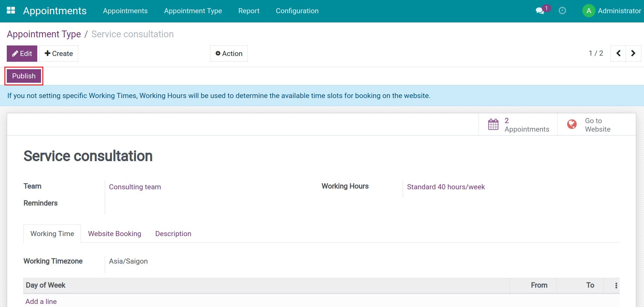This screenshot has height=307, width=644.
Task: Go to the next record arrow
Action: coord(633,53)
